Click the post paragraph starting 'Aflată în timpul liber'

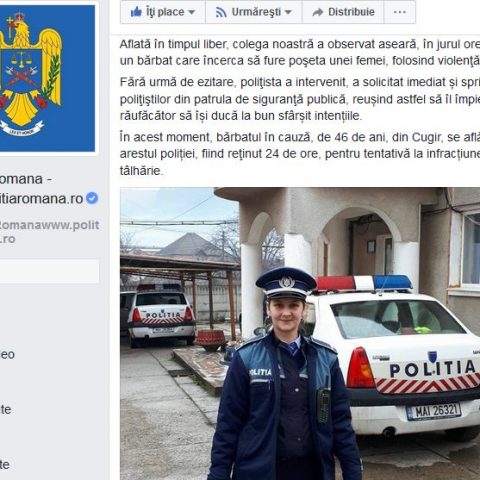point(300,52)
